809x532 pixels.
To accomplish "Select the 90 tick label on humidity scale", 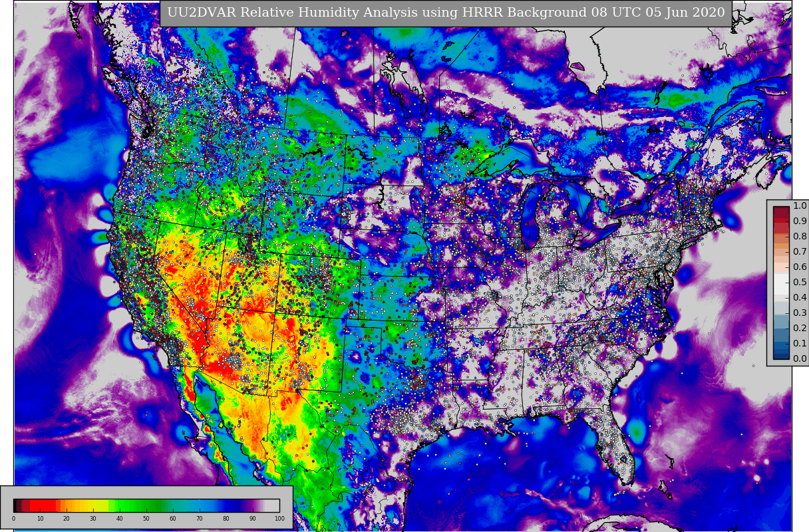I will point(253,519).
